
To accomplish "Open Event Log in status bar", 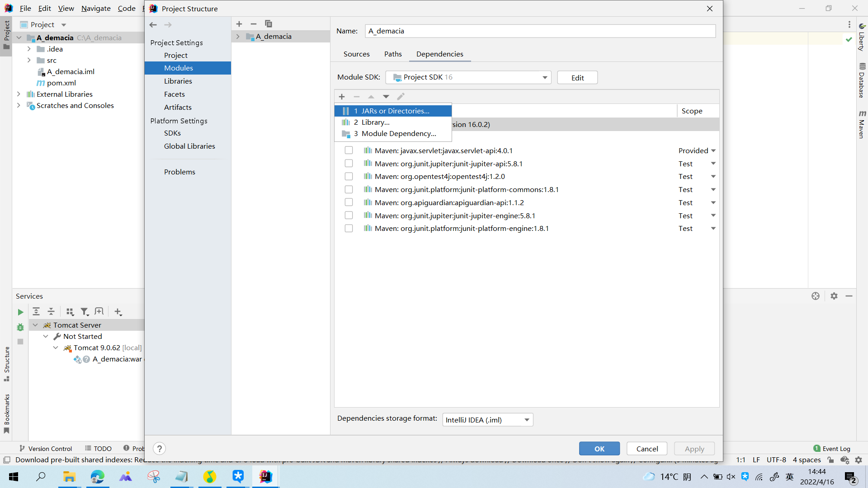I will 832,449.
